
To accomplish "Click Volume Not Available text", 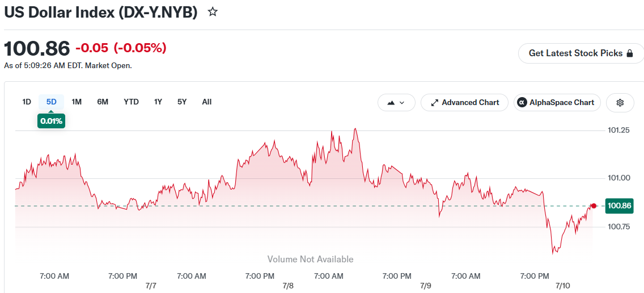I will tap(311, 259).
